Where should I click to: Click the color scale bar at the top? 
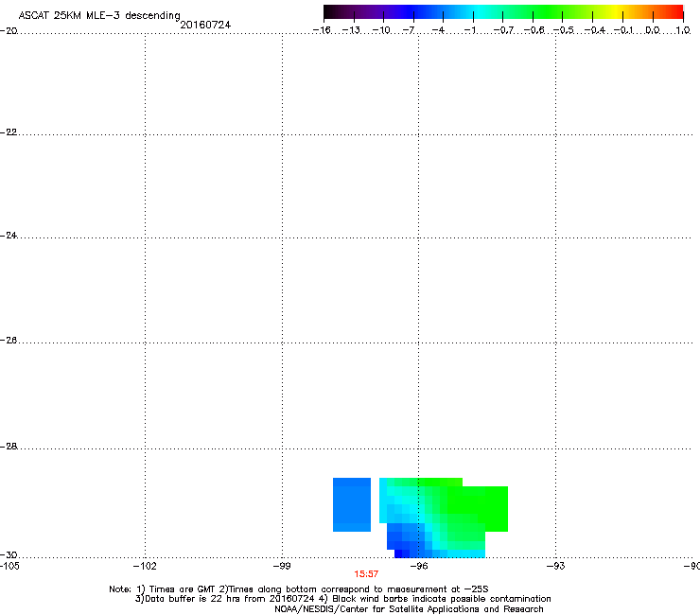[503, 12]
